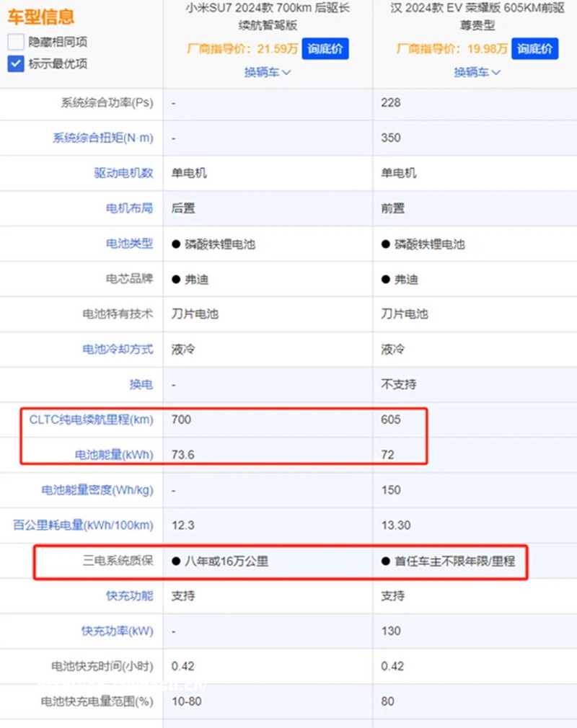This screenshot has width=577, height=728.
Task: Open 换辆车 dropdown under 小米SU7
Action: tap(267, 72)
